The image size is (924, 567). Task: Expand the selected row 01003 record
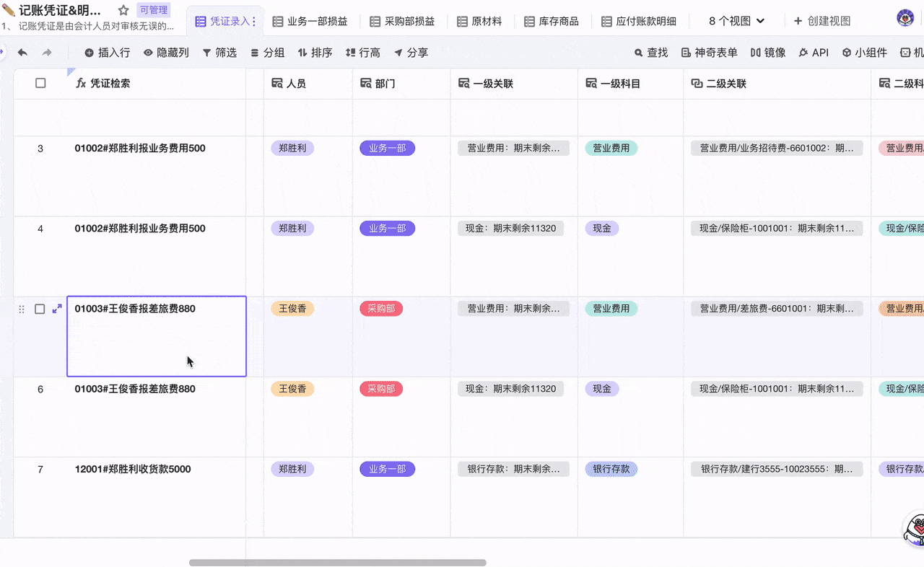pos(57,309)
